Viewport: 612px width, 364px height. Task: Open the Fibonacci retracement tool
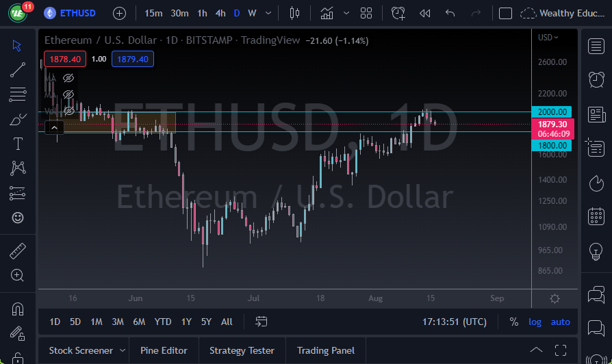tap(18, 94)
